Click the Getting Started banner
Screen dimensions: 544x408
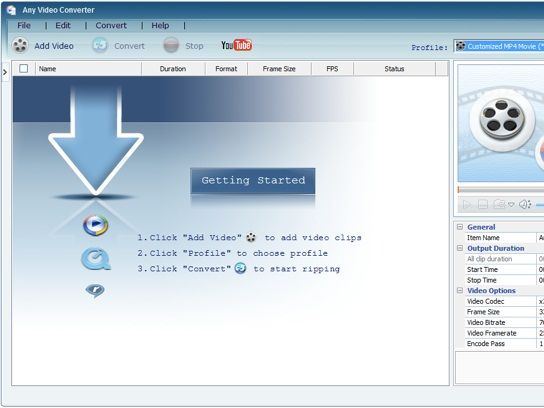click(253, 181)
